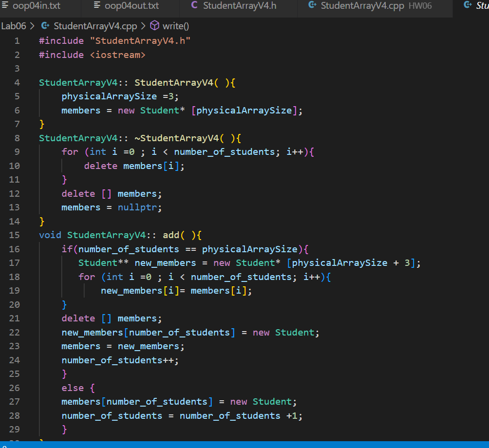Click line number 4 in the gutter
The height and width of the screenshot is (448, 489).
(x=17, y=82)
